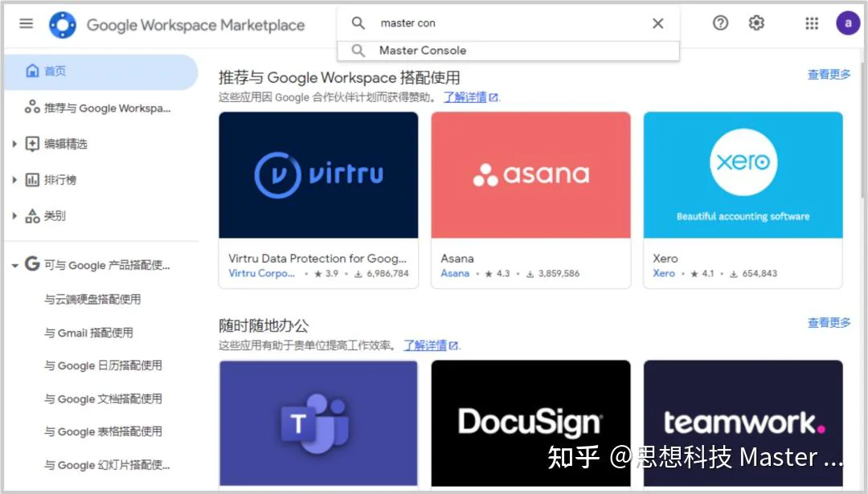The width and height of the screenshot is (868, 494).
Task: Click into the search field with 'master con'
Action: (x=510, y=23)
